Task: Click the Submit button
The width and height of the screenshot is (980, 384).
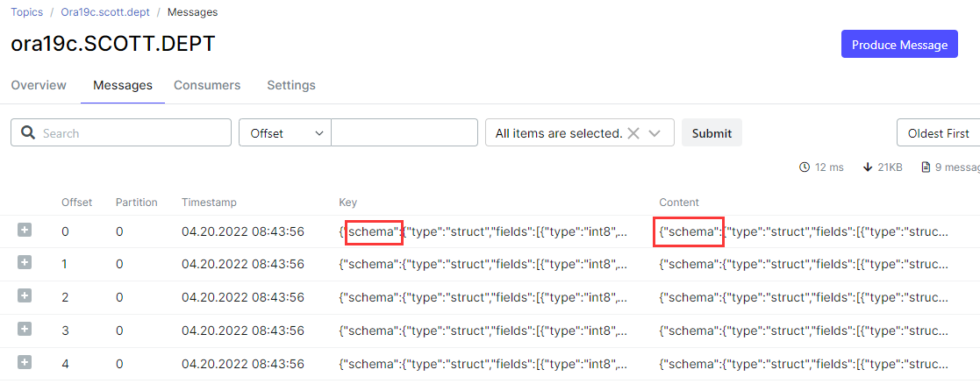Action: click(x=712, y=132)
